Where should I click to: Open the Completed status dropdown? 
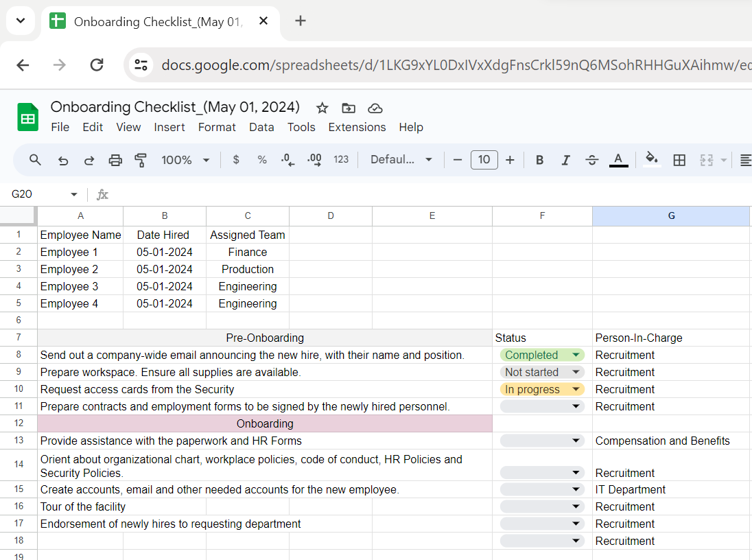coord(542,355)
